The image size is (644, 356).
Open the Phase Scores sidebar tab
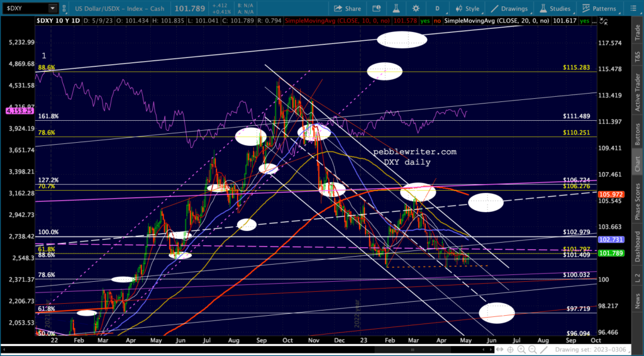[638, 201]
